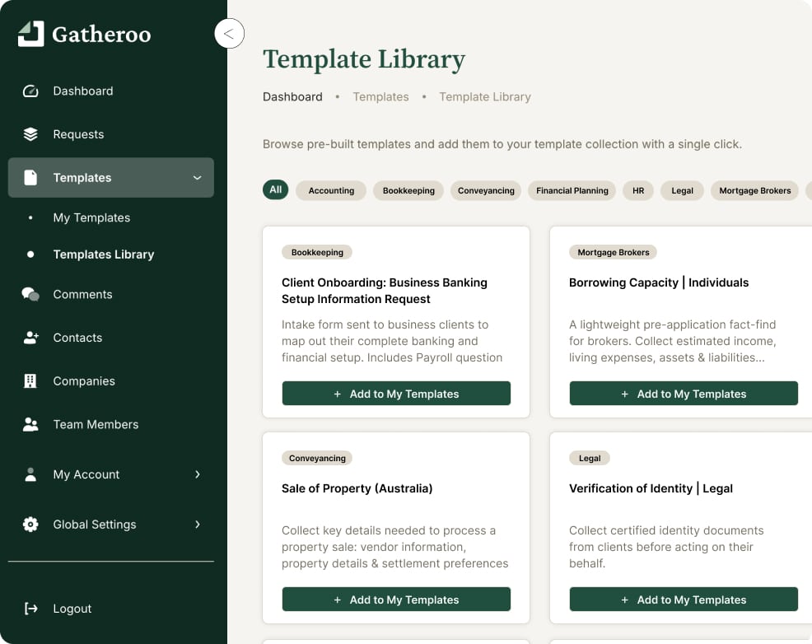Click the Gatheroo logo icon
Image resolution: width=812 pixels, height=644 pixels.
pos(31,34)
